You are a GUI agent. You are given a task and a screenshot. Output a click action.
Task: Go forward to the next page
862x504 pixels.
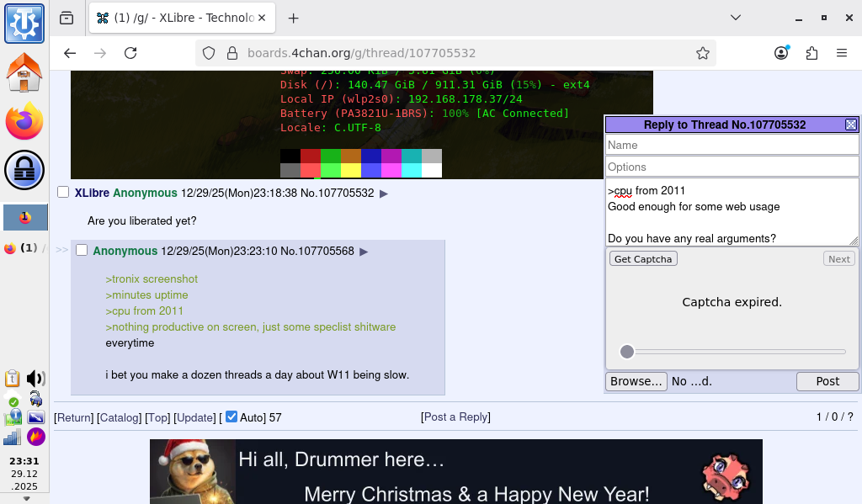(100, 53)
